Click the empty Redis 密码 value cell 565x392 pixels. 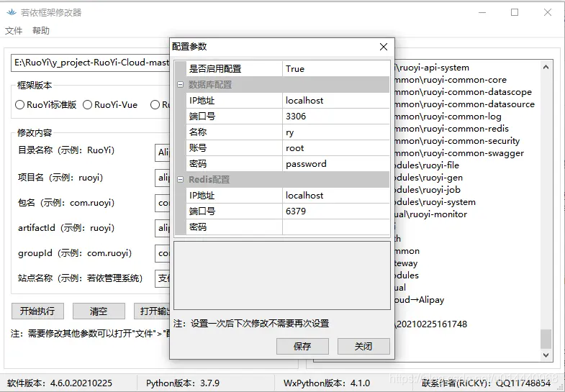[x=336, y=227]
